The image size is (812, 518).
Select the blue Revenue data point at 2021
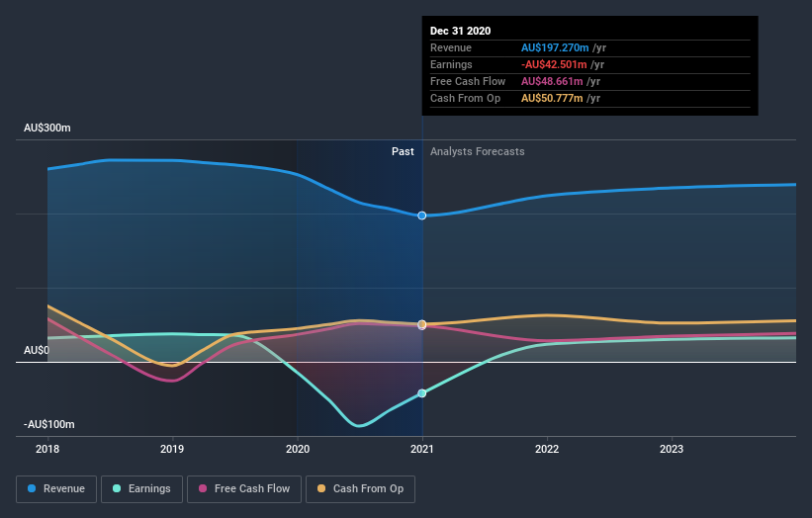pyautogui.click(x=422, y=216)
